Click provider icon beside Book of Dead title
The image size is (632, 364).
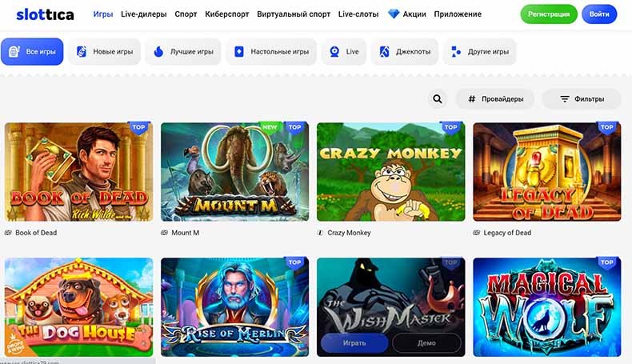tap(8, 233)
